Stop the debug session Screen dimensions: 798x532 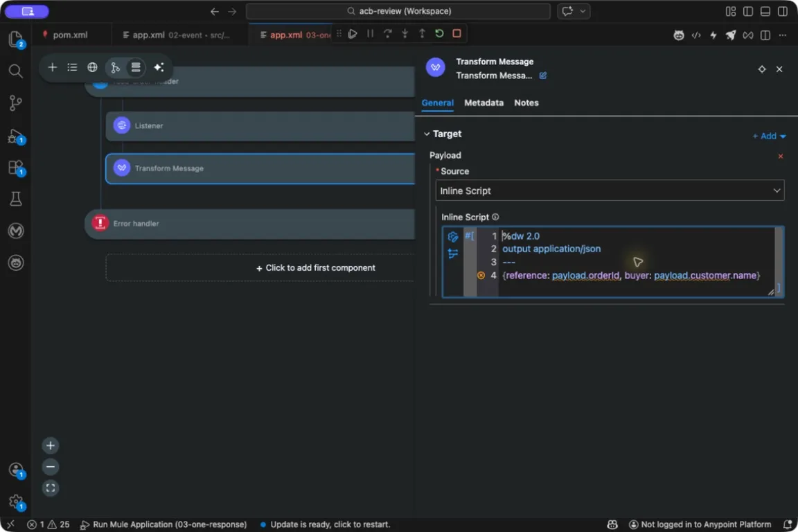pyautogui.click(x=456, y=34)
